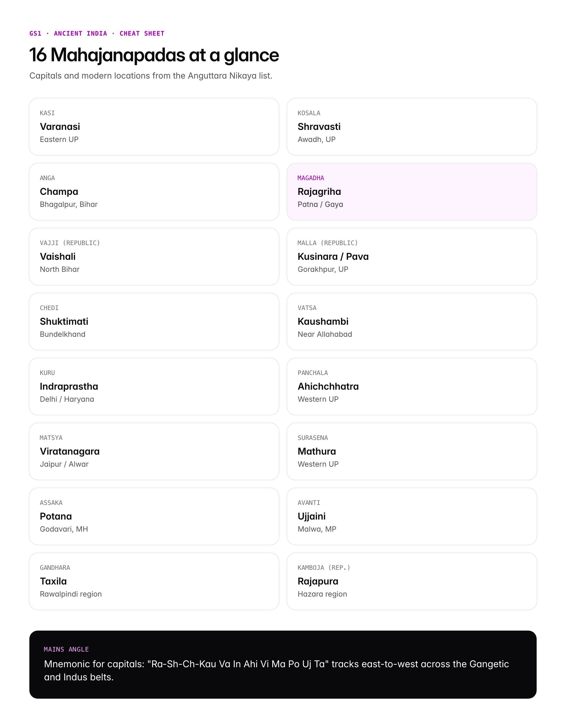This screenshot has width=566, height=728.
Task: Click the Avanti Ujjaini card
Action: (412, 516)
